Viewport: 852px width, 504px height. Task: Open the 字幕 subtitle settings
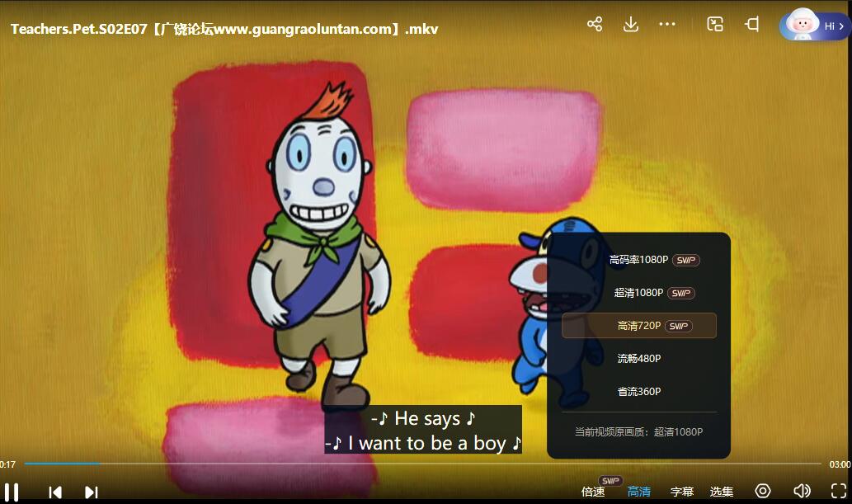(682, 492)
